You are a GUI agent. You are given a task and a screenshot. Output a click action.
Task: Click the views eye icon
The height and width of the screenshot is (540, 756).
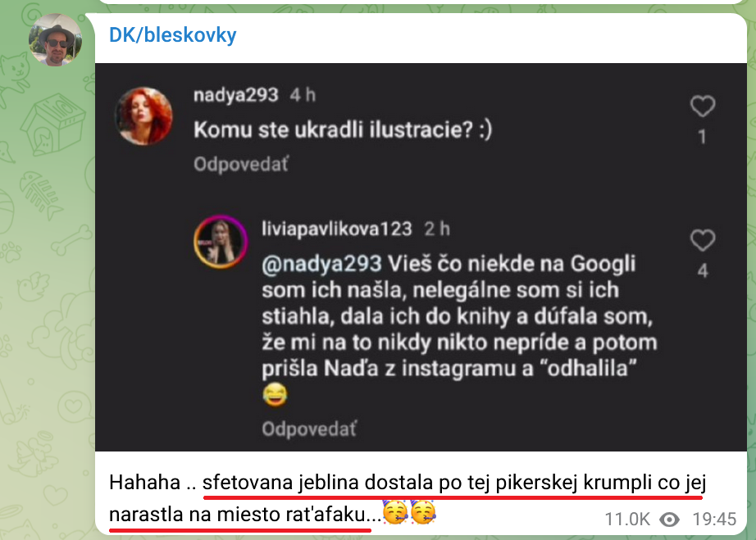click(x=669, y=520)
